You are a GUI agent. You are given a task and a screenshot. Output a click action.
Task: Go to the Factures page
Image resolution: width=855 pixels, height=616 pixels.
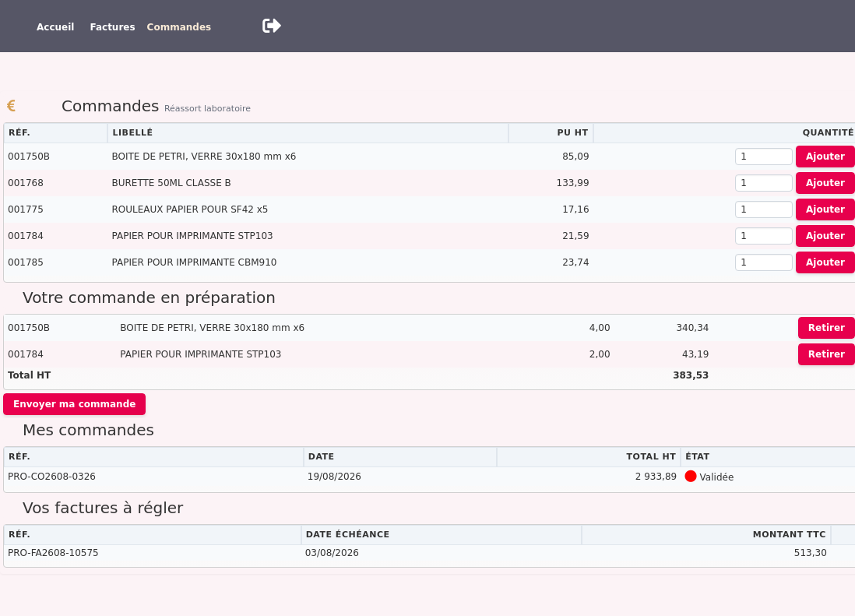pyautogui.click(x=112, y=26)
